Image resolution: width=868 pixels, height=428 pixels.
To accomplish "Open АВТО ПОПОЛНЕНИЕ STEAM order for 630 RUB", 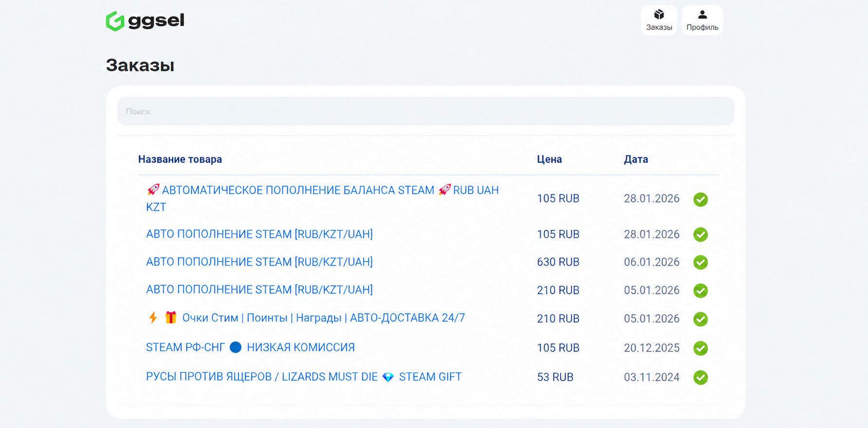I will (x=259, y=262).
